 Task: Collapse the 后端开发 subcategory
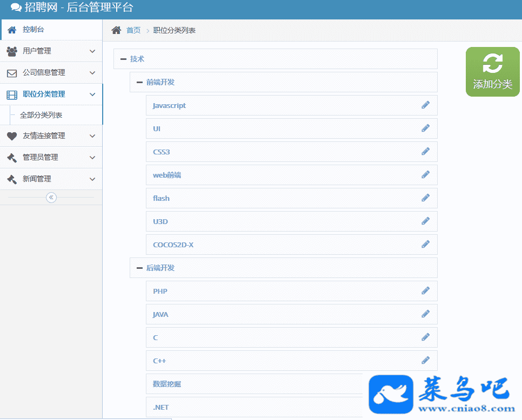click(x=139, y=268)
